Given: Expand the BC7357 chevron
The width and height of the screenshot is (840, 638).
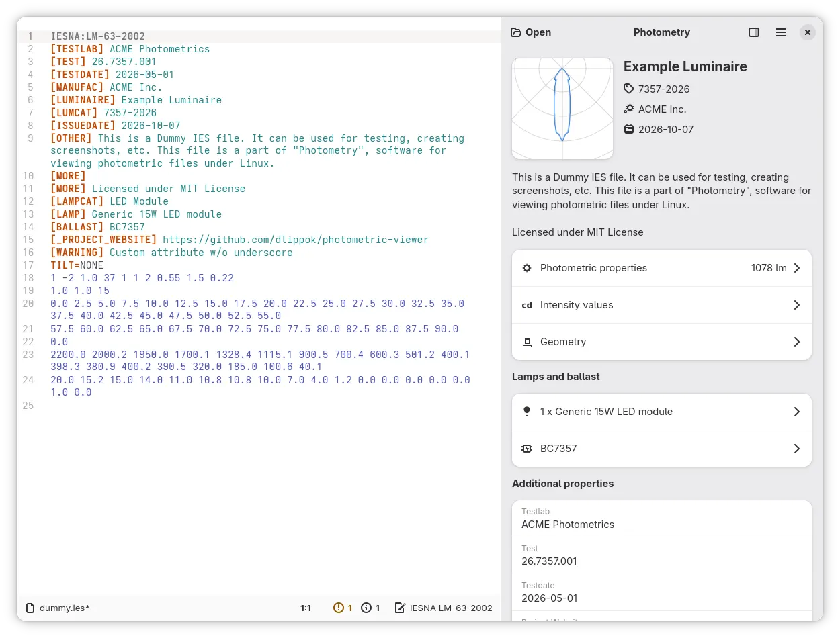Looking at the screenshot, I should (x=797, y=449).
